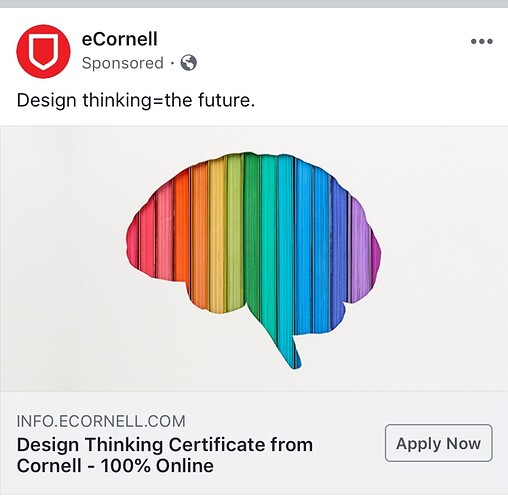Click the eCornell red shield profile picture
This screenshot has width=508, height=500.
point(43,51)
